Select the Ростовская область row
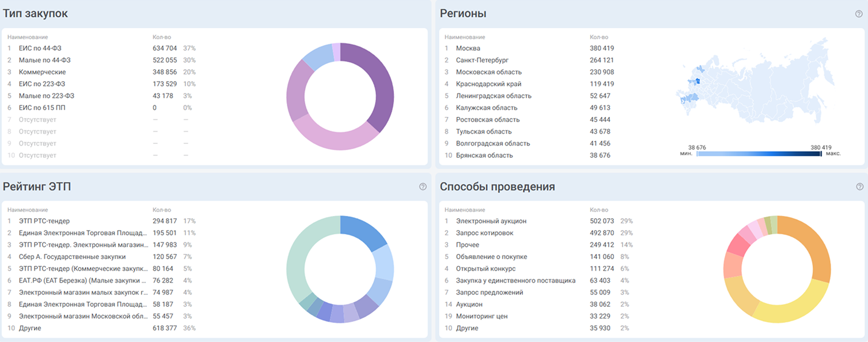The height and width of the screenshot is (342, 868). 530,120
